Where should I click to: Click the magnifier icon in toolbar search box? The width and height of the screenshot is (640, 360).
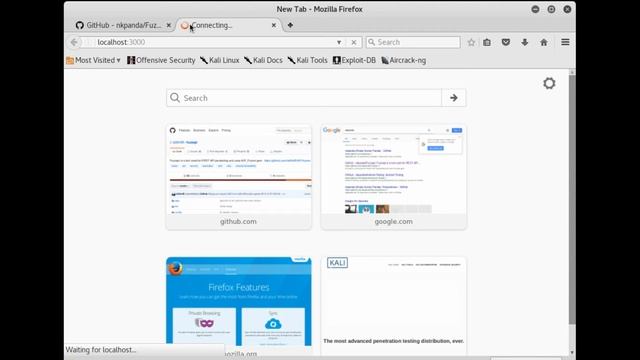(371, 42)
